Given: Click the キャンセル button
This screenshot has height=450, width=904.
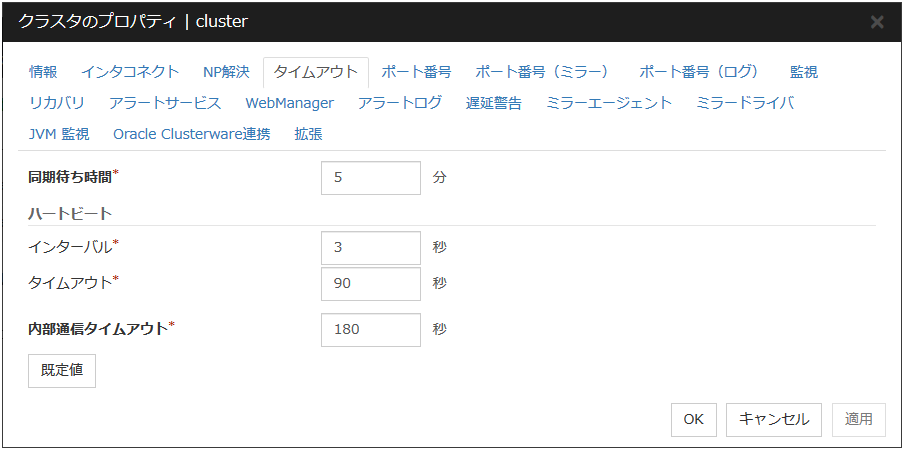Looking at the screenshot, I should pyautogui.click(x=774, y=420).
